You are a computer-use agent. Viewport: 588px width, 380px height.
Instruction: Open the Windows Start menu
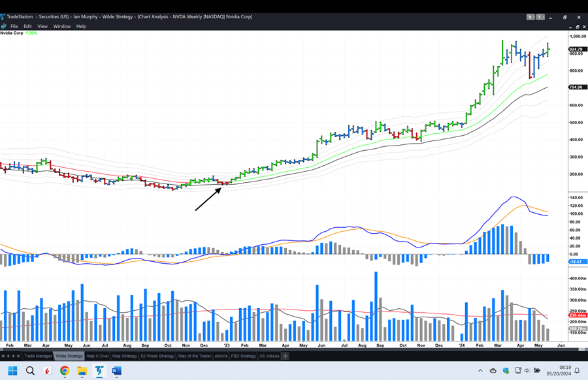(12, 371)
